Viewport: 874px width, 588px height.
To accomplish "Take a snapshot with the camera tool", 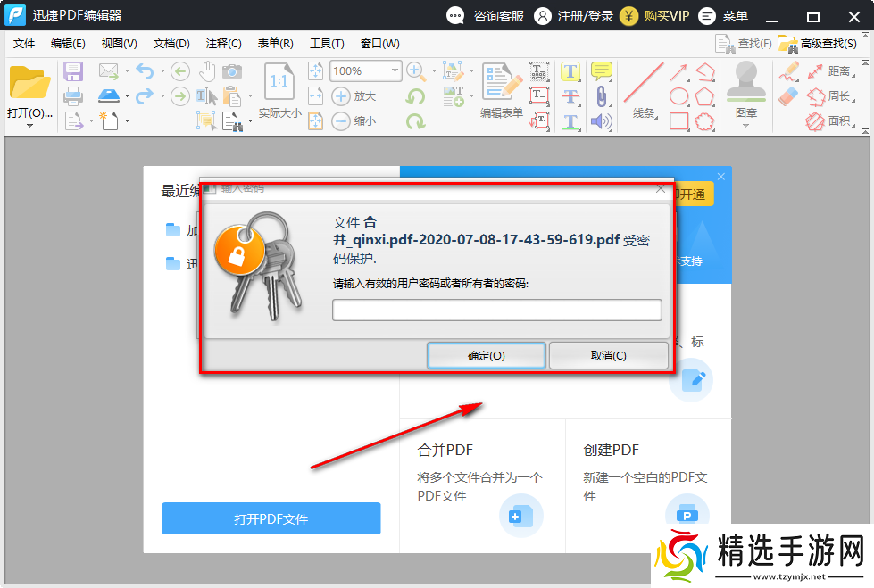I will pos(232,70).
